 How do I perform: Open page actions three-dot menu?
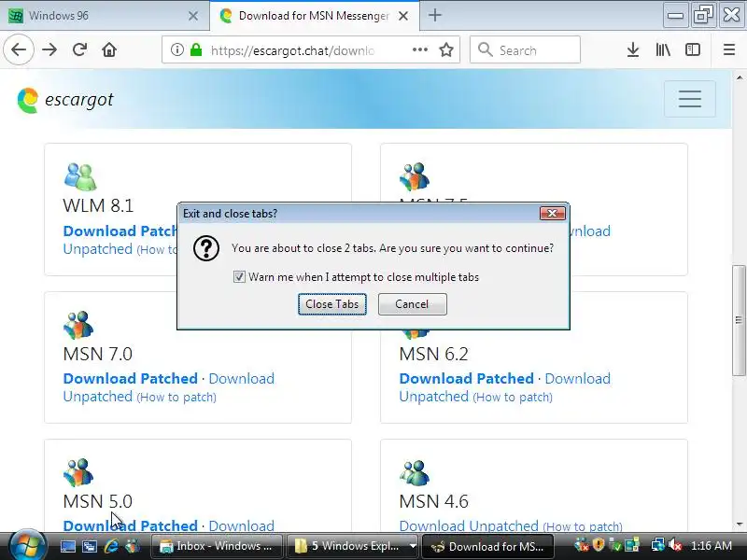pos(419,49)
